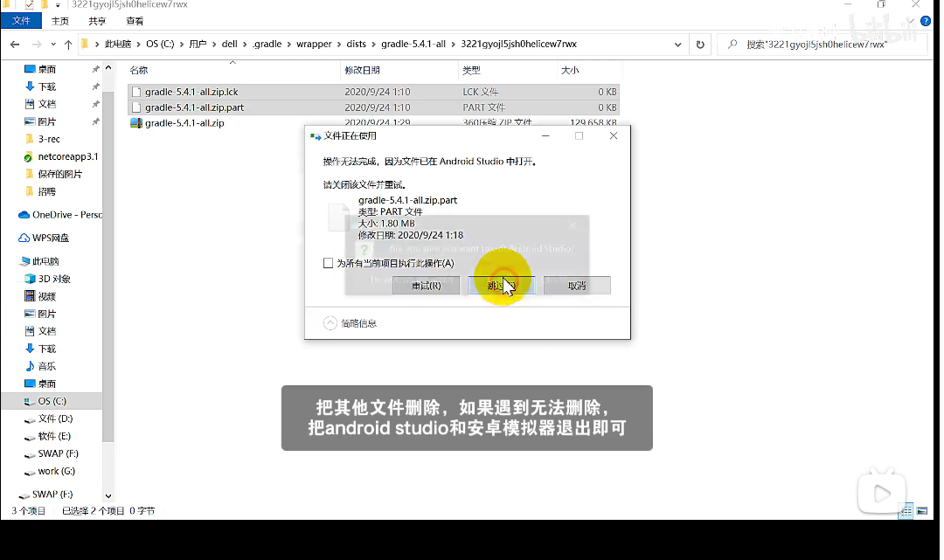Select the OS (C:) drive icon in sidebar
This screenshot has width=944, height=560.
[30, 401]
